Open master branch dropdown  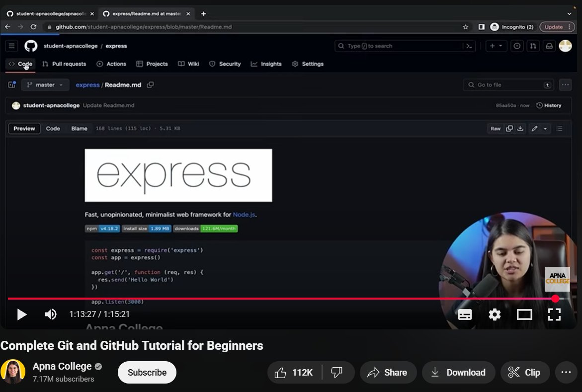(45, 84)
